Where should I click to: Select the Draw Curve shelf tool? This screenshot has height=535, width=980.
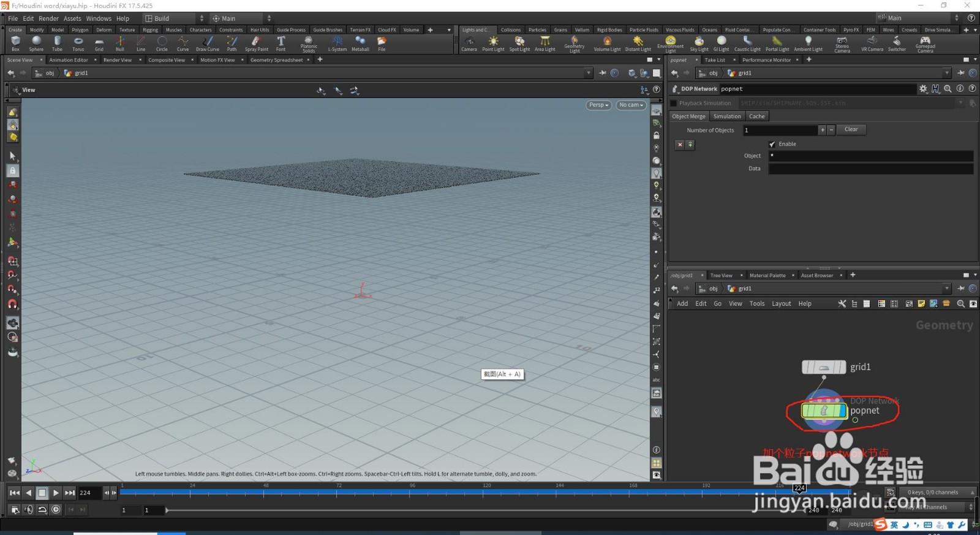[208, 43]
